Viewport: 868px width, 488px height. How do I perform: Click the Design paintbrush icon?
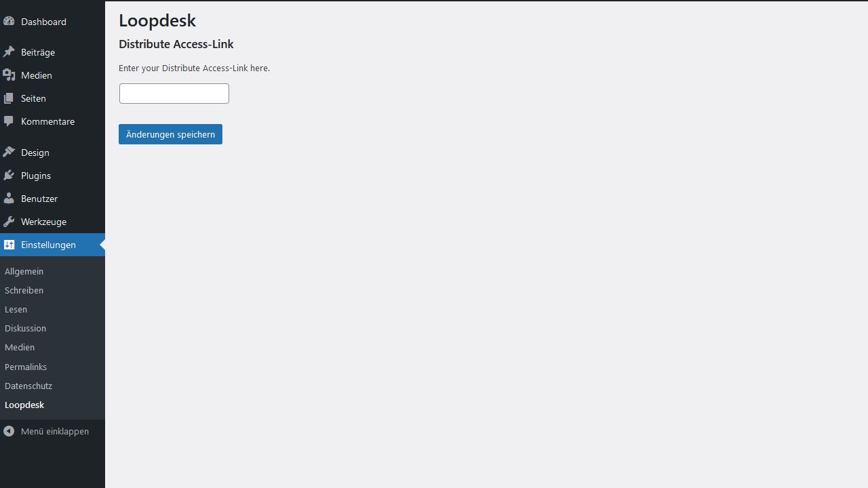[x=9, y=152]
